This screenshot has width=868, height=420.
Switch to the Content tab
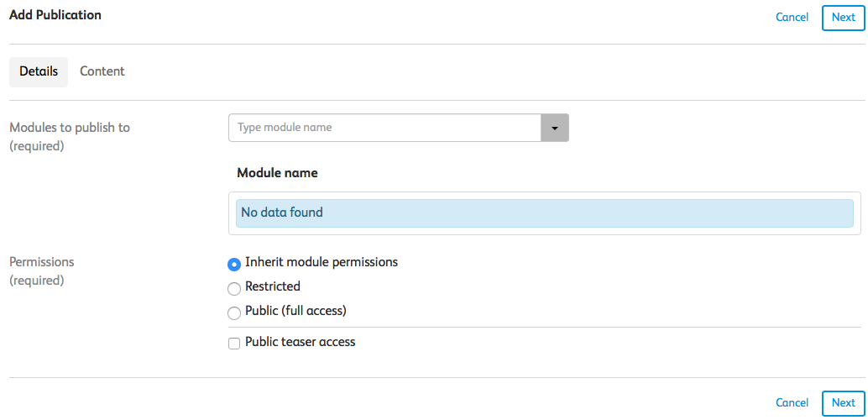[102, 71]
